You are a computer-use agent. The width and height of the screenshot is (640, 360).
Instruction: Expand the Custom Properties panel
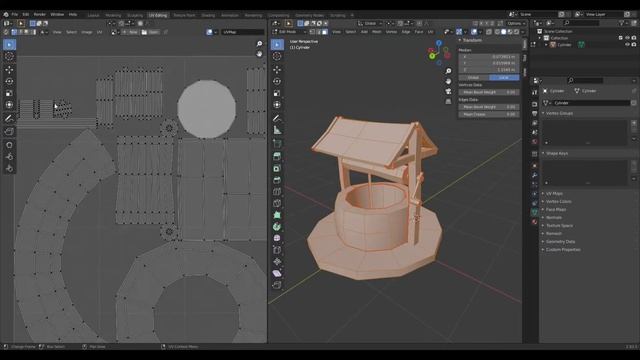563,250
